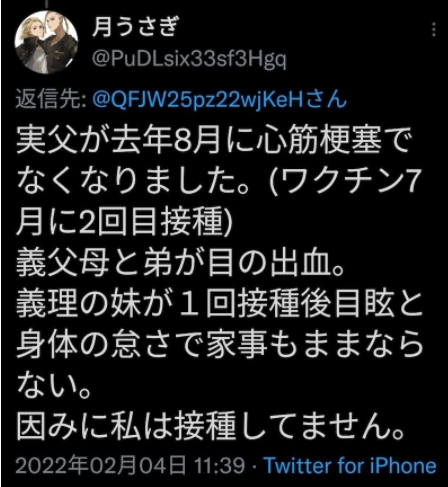Viewport: 448px width, 487px height.
Task: Click the 2022年02月04日 date stamp
Action: click(101, 465)
